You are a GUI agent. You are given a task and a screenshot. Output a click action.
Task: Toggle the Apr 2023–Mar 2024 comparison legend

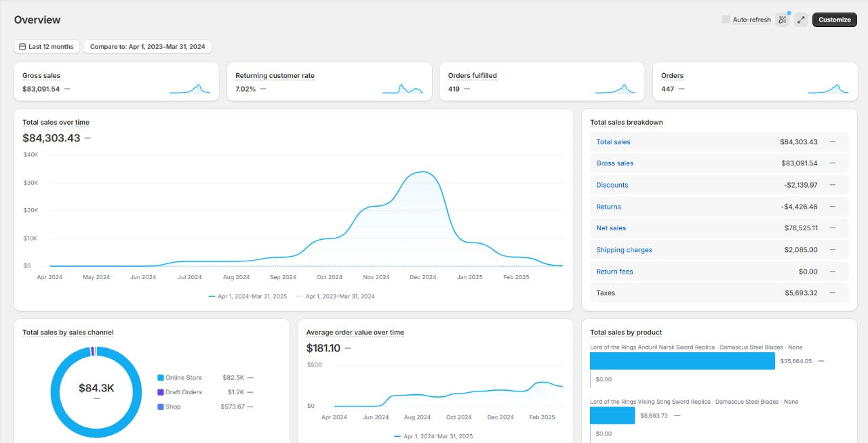[336, 296]
